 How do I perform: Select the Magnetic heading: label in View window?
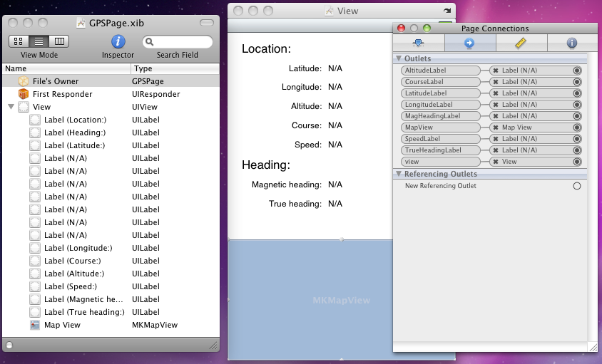point(287,185)
